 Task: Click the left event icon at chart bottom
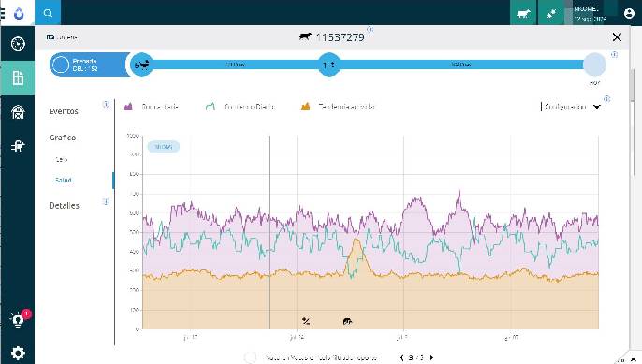coord(306,321)
